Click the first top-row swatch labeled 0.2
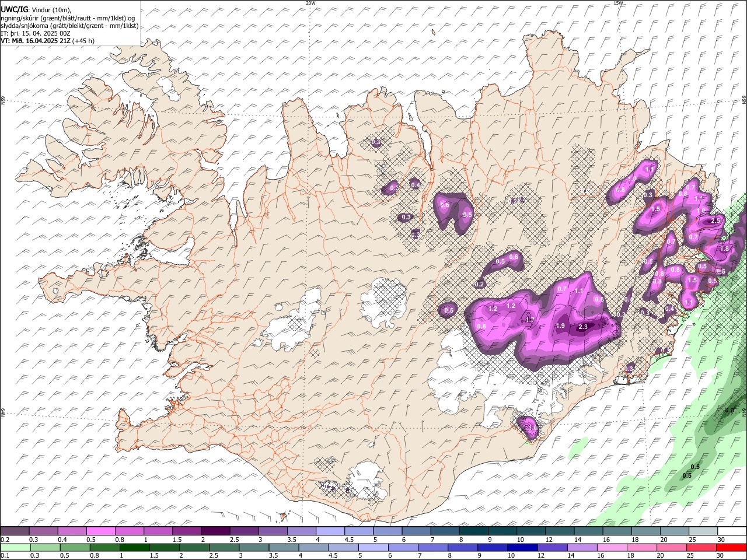 click(x=15, y=531)
